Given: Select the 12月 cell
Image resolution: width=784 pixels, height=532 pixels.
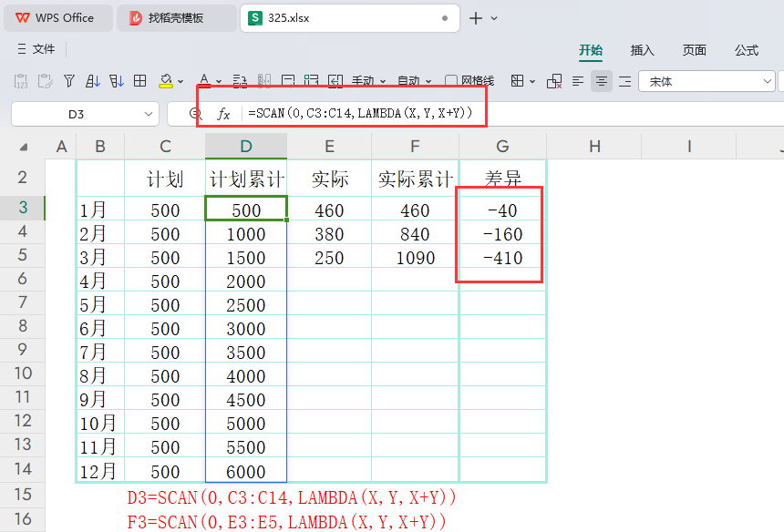Looking at the screenshot, I should pos(100,471).
